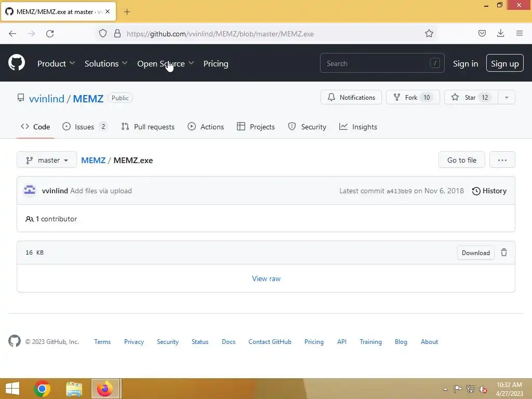
Task: Click the repository book icon
Action: (x=21, y=98)
